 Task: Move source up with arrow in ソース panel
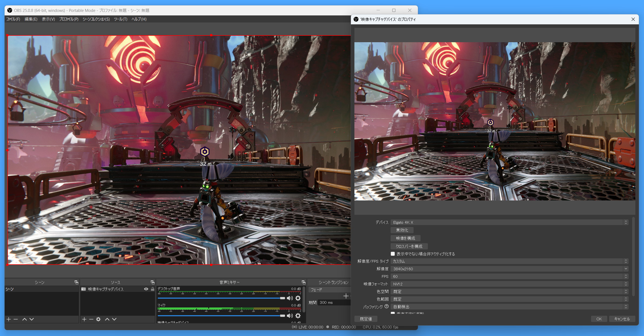coord(107,319)
